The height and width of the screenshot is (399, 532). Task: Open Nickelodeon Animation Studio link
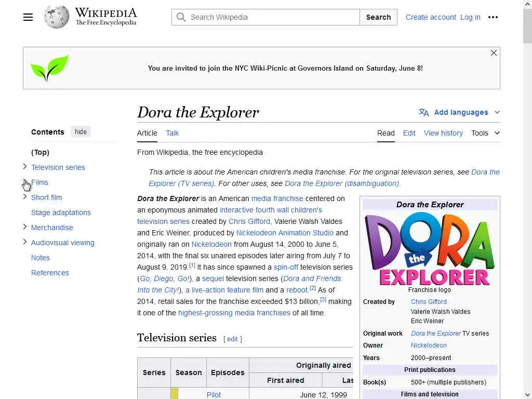click(x=285, y=233)
